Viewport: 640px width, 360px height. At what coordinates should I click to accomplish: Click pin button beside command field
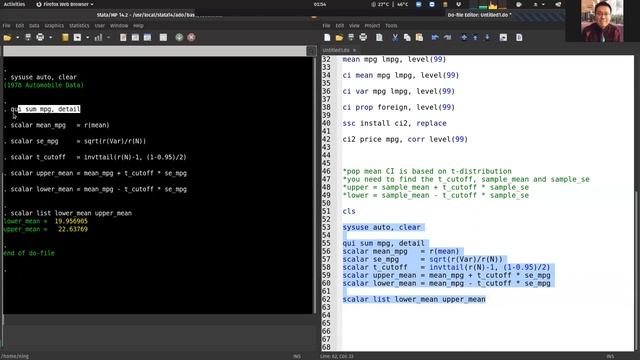[311, 51]
